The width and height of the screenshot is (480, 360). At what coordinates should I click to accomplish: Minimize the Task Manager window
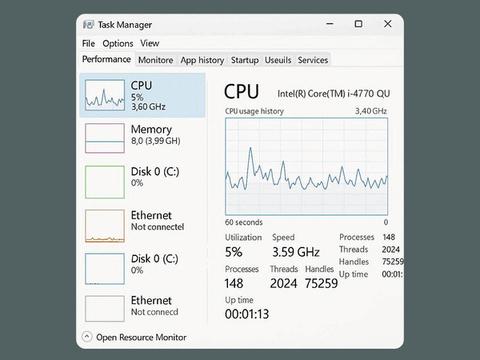pyautogui.click(x=330, y=24)
